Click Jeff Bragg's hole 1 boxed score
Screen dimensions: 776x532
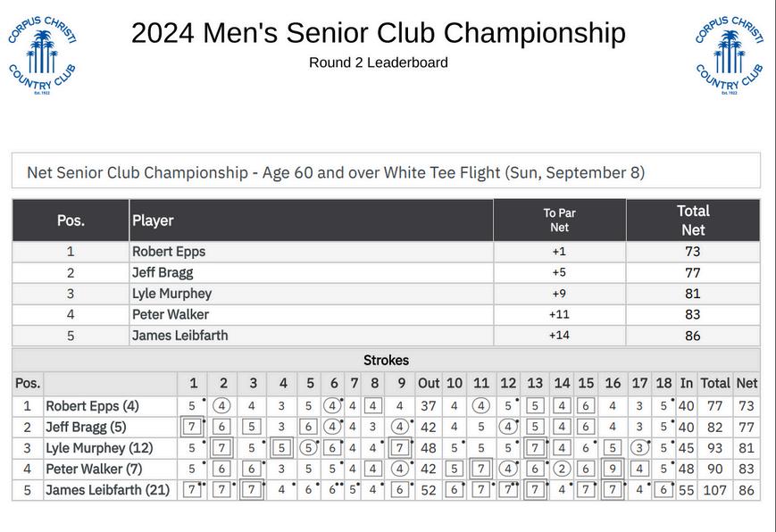192,427
